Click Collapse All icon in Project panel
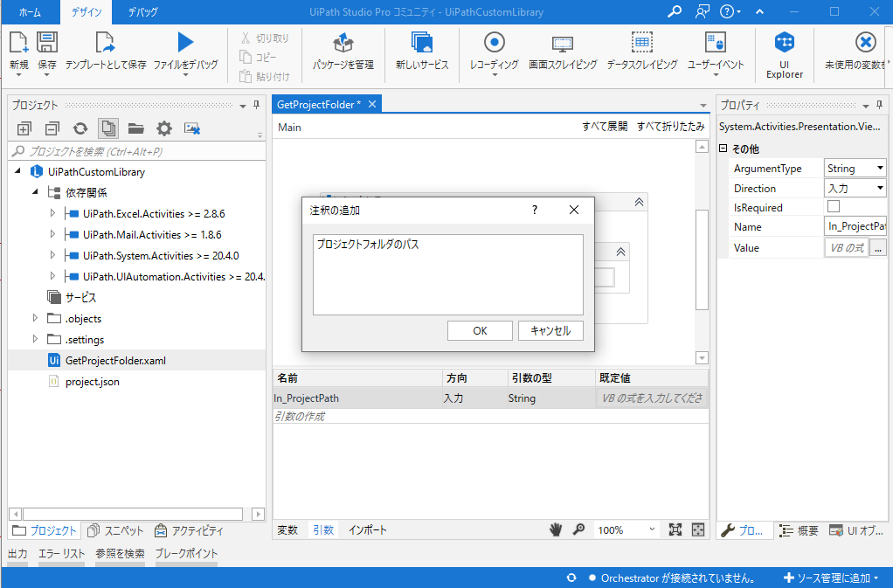The height and width of the screenshot is (588, 893). point(52,129)
